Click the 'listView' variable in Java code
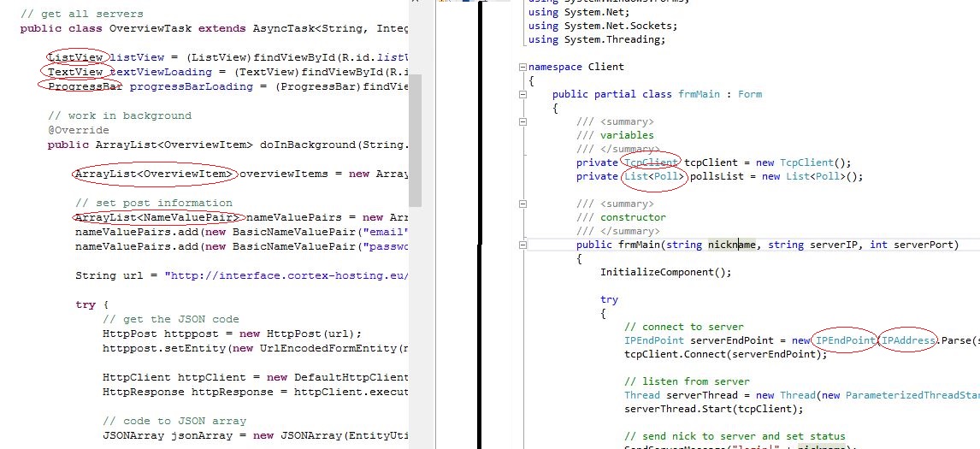Screen dimensions: 980x449 [x=137, y=57]
